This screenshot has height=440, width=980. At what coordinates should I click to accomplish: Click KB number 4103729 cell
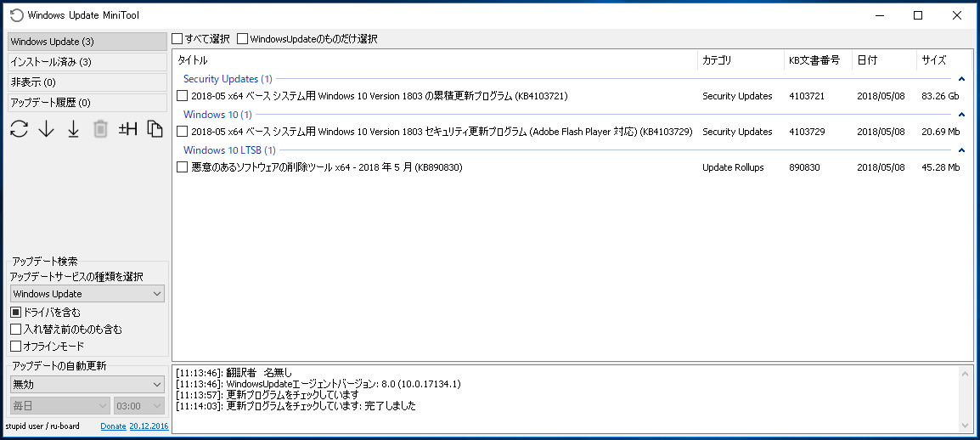pyautogui.click(x=807, y=132)
